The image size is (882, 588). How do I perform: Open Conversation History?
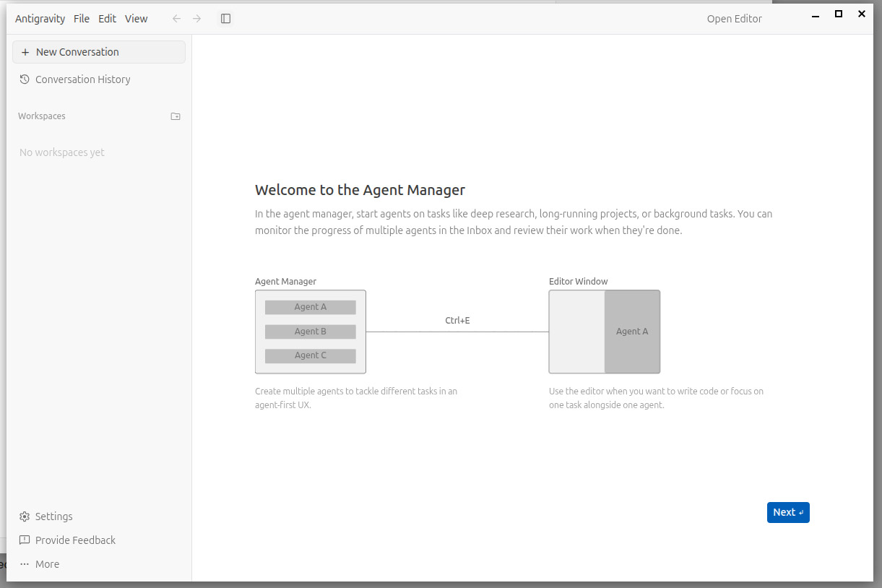[x=76, y=79]
